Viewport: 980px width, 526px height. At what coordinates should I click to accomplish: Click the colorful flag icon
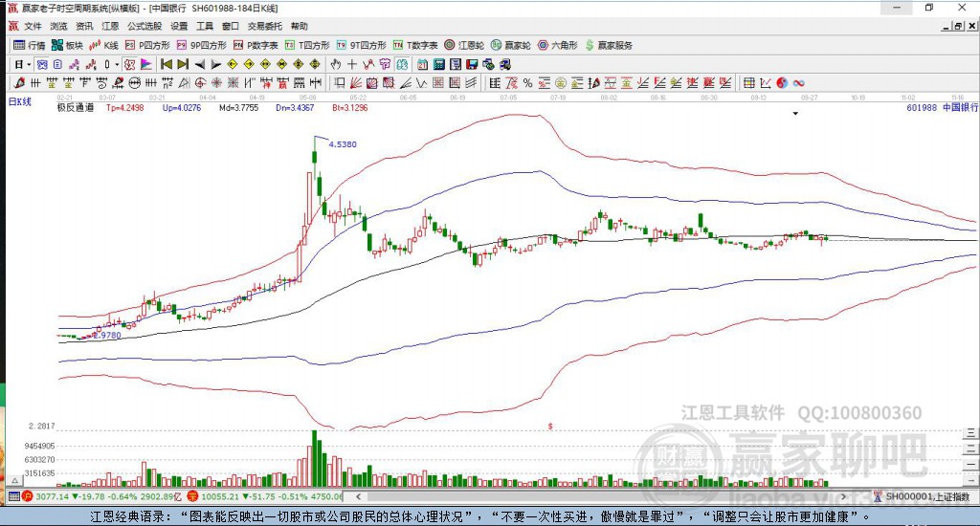point(145,64)
